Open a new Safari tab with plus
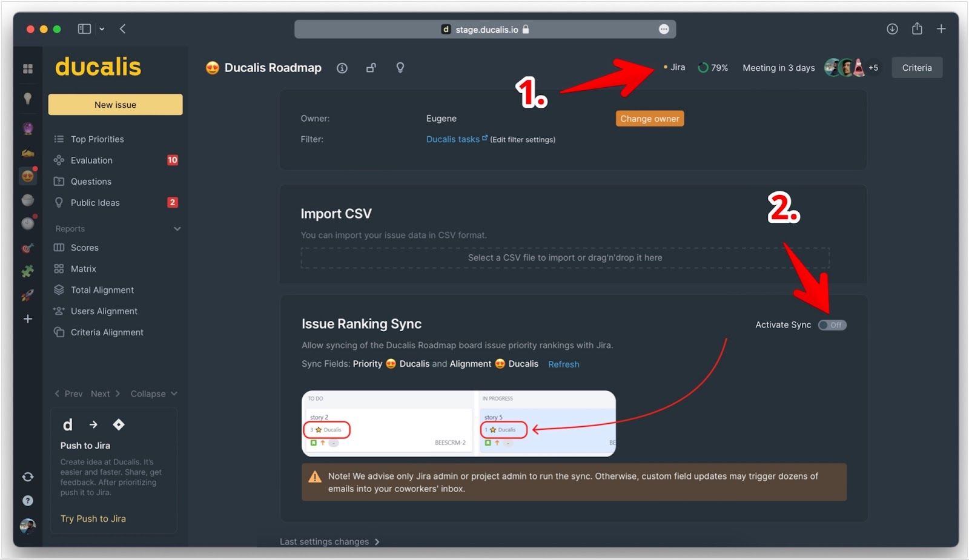Viewport: 969px width, 560px height. point(941,29)
